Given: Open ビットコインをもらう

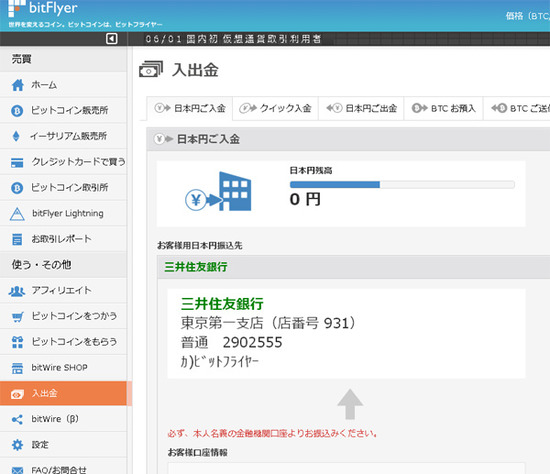Looking at the screenshot, I should pos(63,342).
